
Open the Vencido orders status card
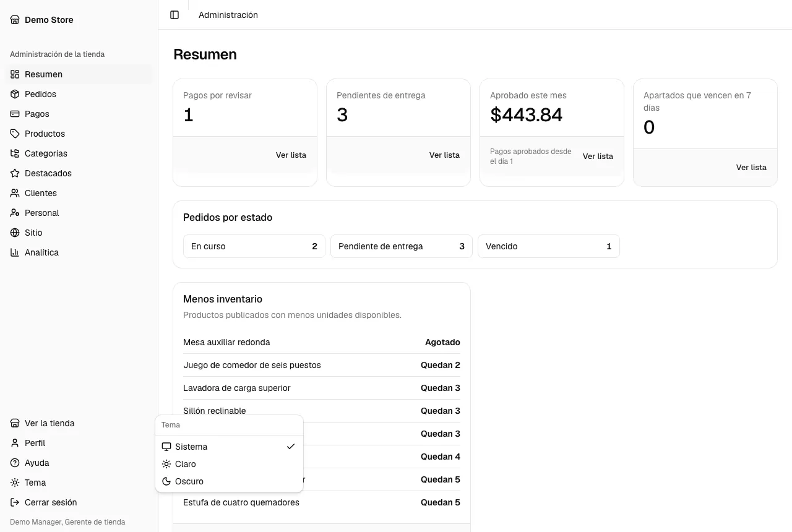pos(549,246)
